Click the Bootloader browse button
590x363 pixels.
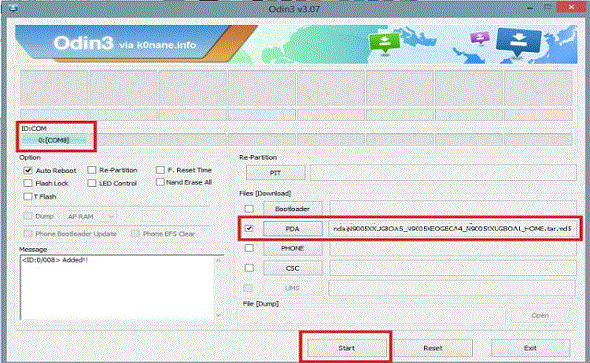click(293, 209)
